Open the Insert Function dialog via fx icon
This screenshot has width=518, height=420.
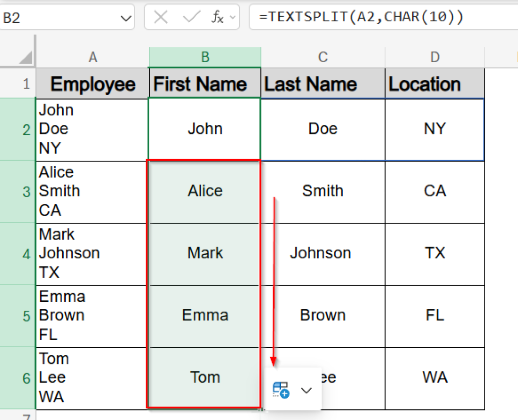pyautogui.click(x=218, y=17)
